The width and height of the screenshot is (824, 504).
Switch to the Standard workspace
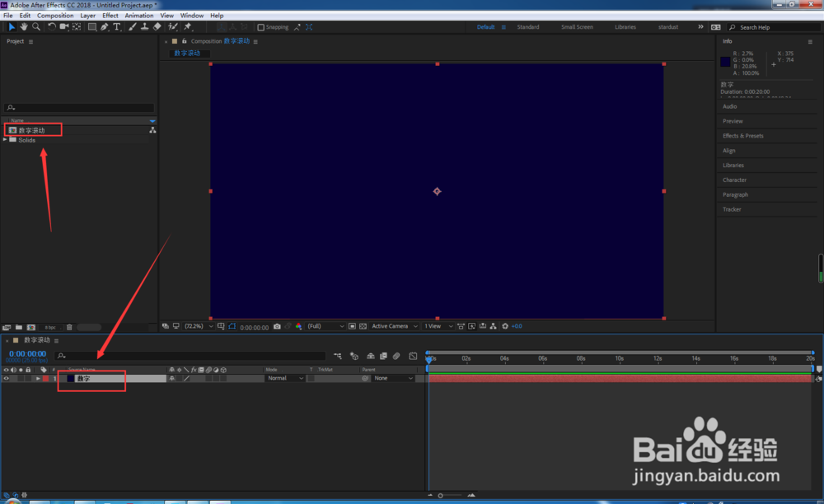(528, 27)
